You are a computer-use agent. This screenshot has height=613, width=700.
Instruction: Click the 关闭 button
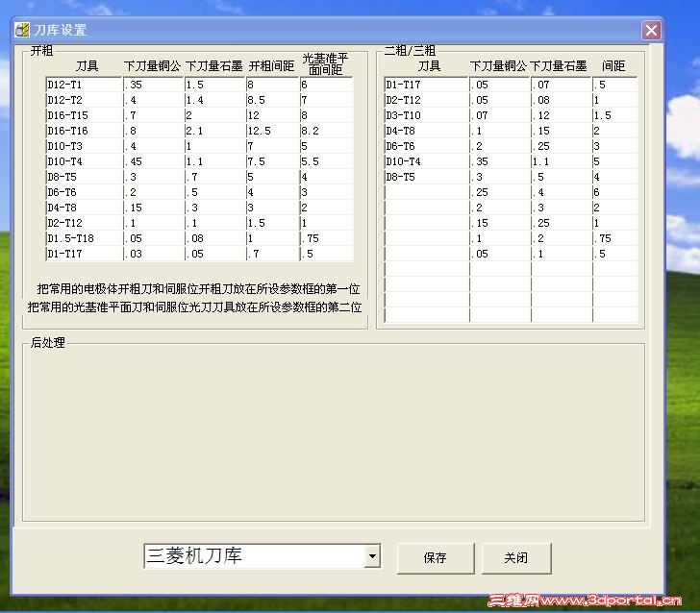tap(516, 557)
